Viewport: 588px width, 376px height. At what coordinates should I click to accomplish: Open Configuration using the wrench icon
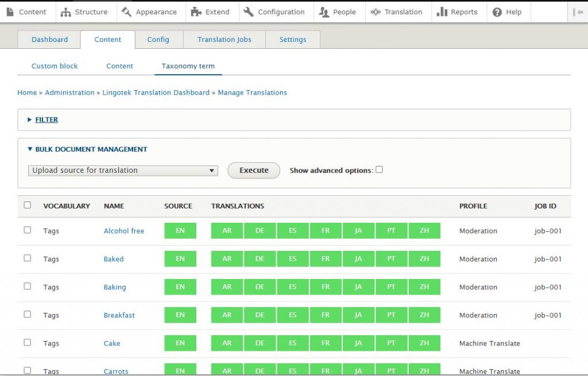(x=249, y=12)
